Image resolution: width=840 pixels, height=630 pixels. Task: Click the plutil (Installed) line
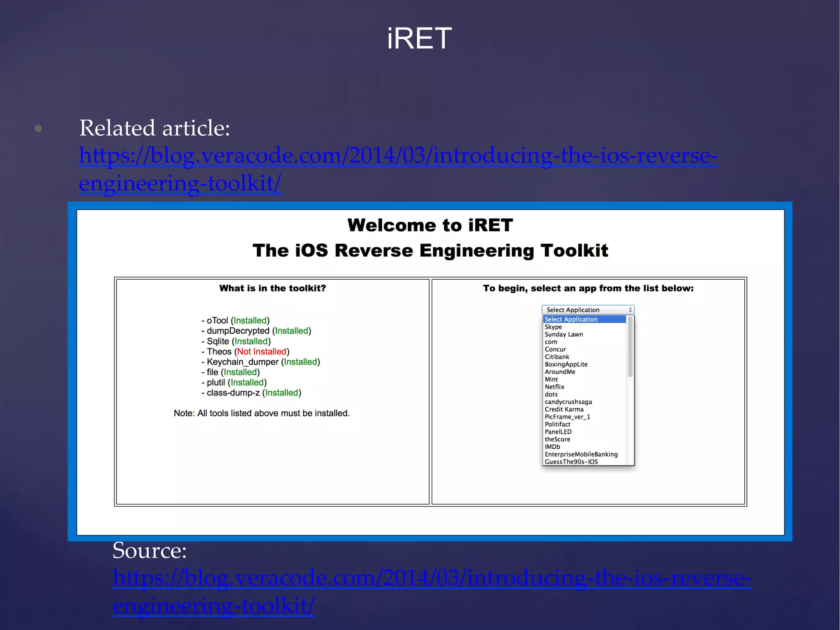click(234, 382)
